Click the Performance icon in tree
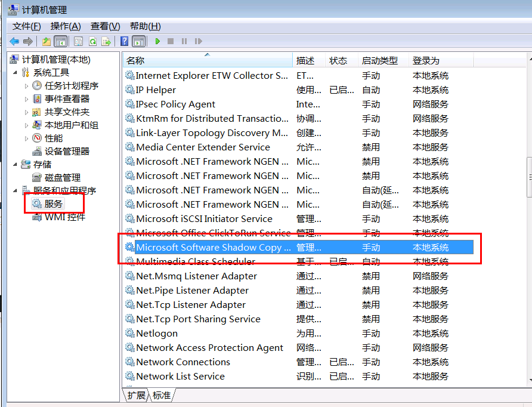This screenshot has height=407, width=532. (37, 138)
